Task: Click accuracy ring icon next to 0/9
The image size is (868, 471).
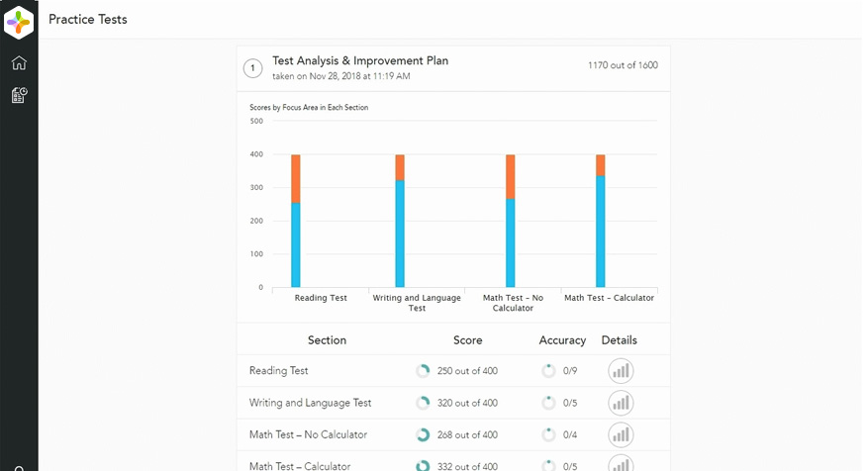Action: click(548, 371)
